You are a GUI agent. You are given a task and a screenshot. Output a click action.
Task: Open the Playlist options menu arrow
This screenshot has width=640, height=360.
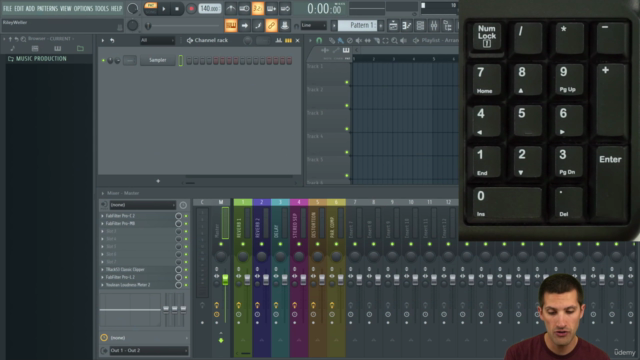pyautogui.click(x=310, y=40)
